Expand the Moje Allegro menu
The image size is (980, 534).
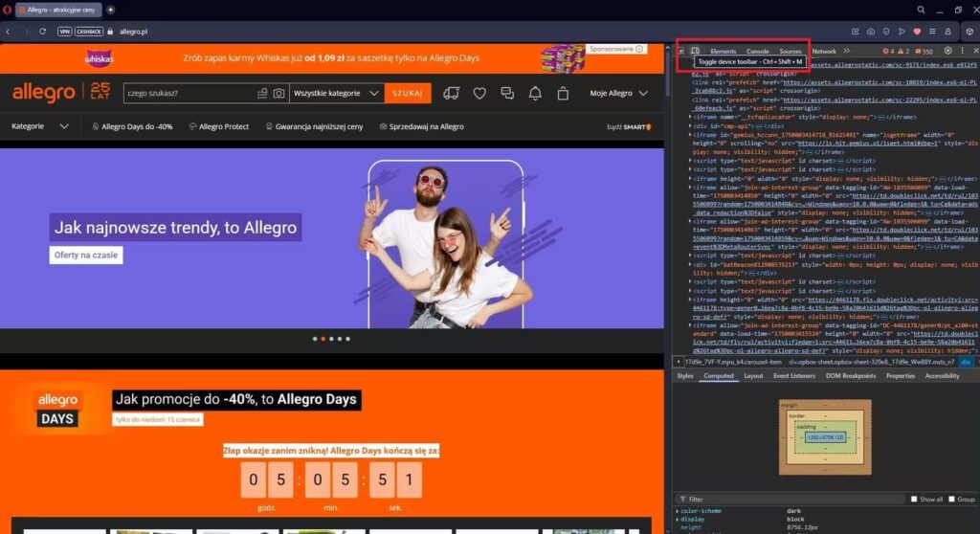pos(619,93)
